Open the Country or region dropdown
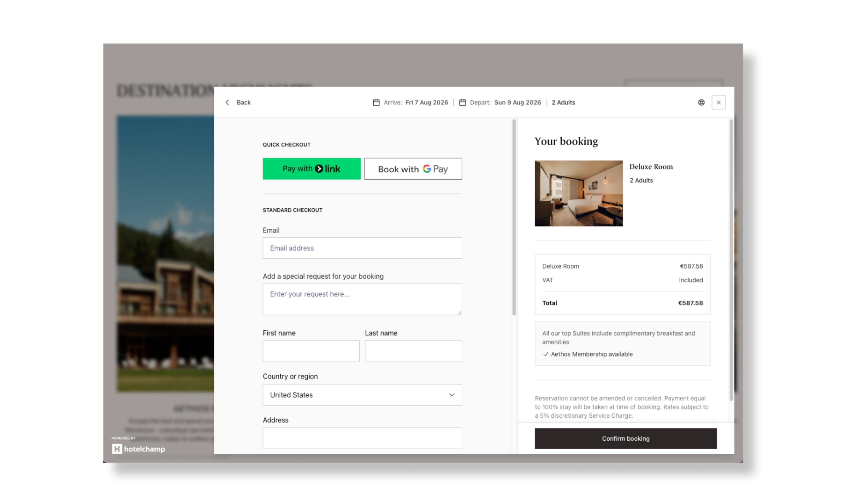The height and width of the screenshot is (488, 868). point(362,395)
